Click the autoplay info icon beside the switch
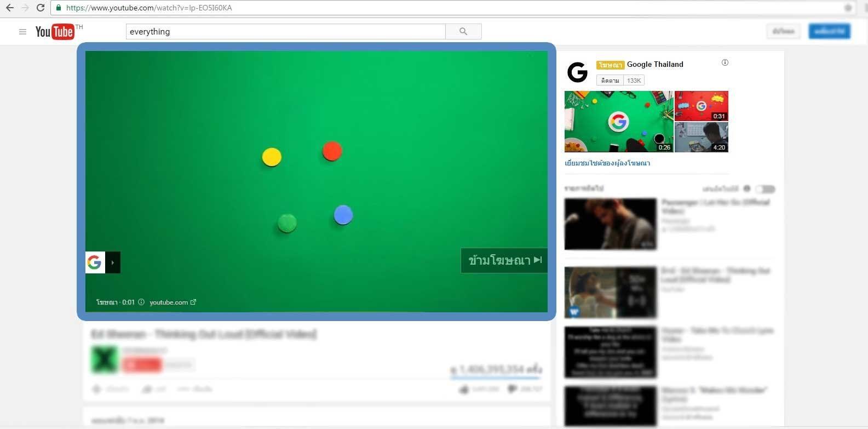 pos(747,188)
